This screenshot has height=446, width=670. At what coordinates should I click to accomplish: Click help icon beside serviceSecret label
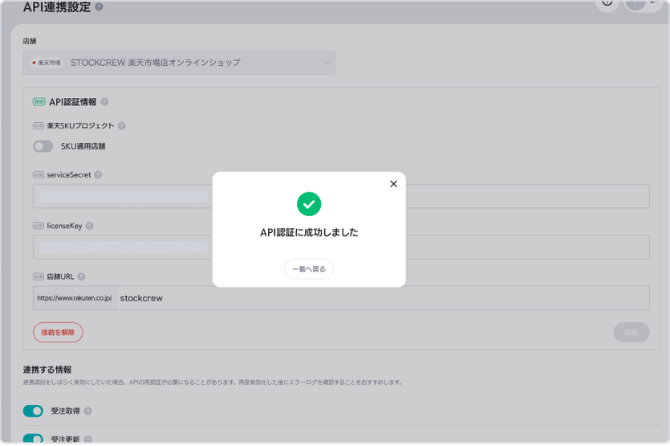(98, 174)
